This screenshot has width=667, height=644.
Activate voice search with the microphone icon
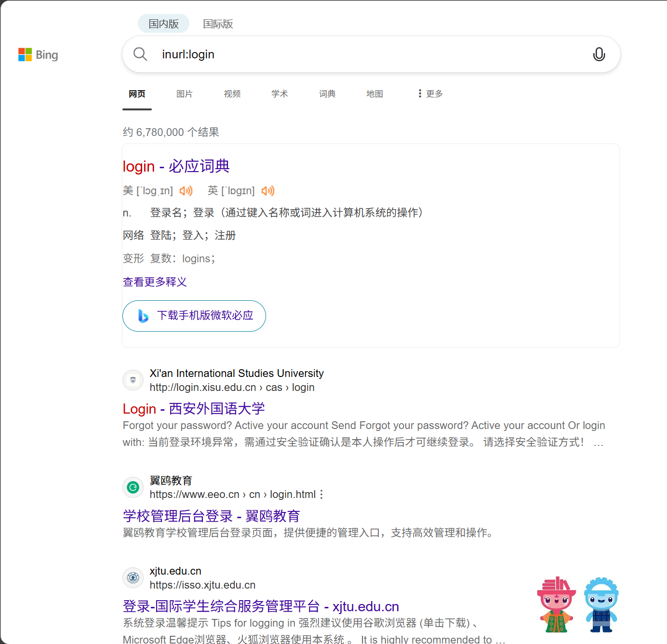599,54
